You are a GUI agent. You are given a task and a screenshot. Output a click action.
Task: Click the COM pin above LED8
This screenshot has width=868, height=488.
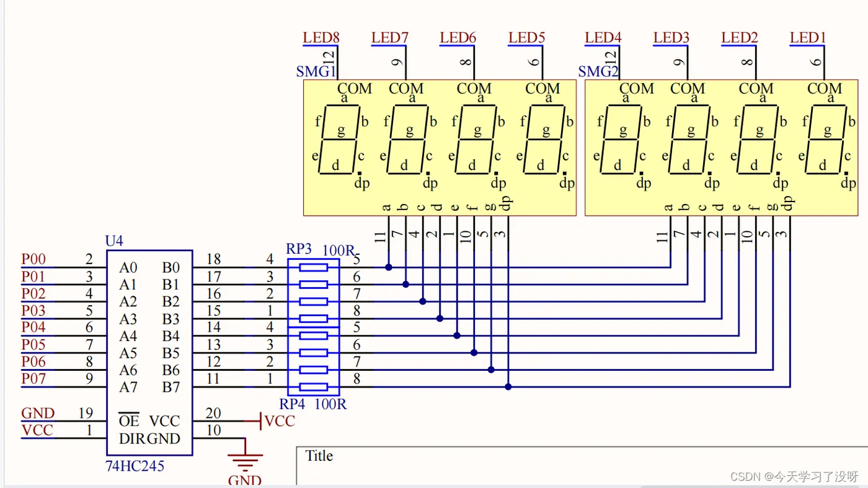[x=354, y=89]
